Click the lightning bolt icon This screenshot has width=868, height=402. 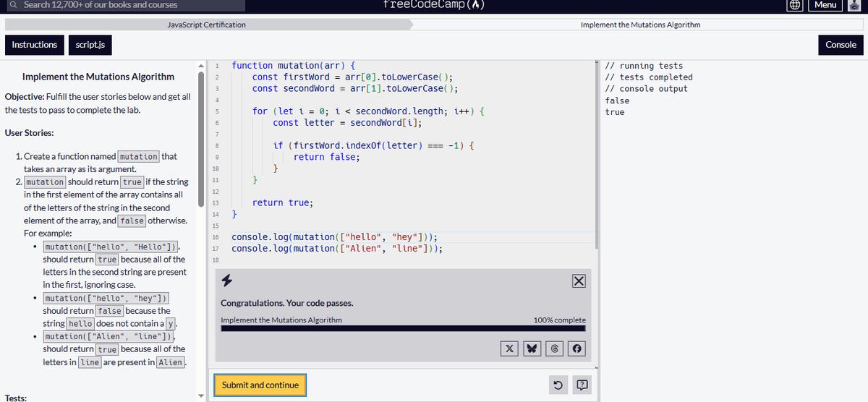[x=226, y=280]
